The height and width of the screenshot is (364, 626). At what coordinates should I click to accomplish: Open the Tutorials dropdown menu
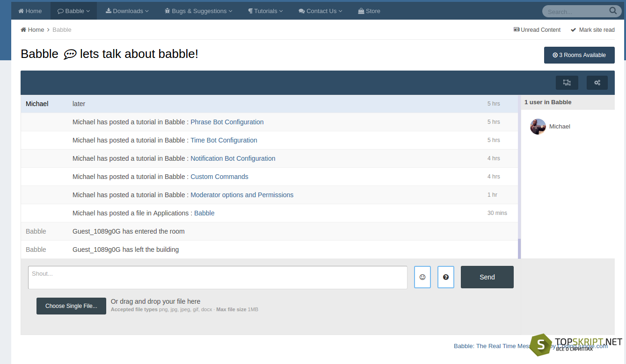pyautogui.click(x=265, y=11)
